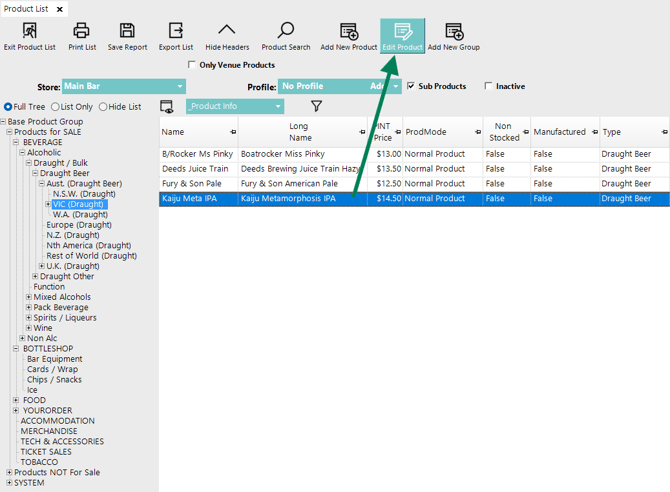Tick the Inactive checkbox

click(x=489, y=87)
